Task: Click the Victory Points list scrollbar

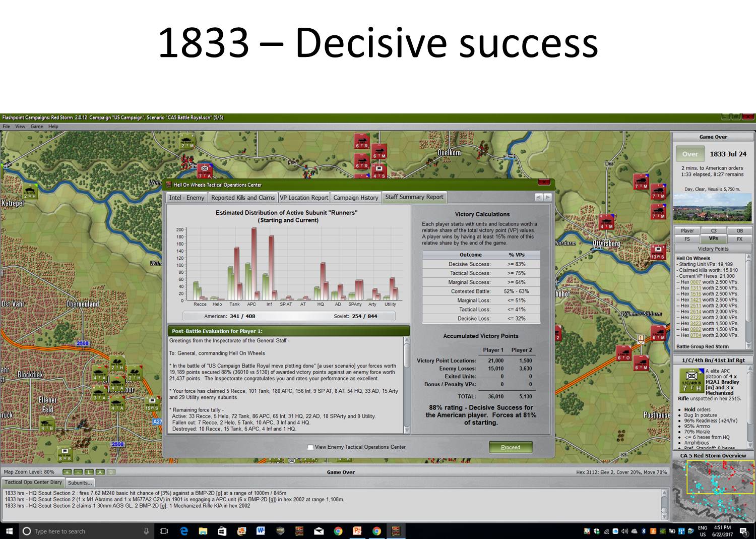Action: [749, 302]
